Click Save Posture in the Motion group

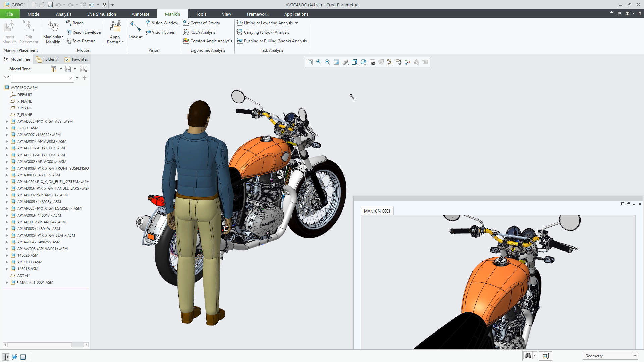81,41
